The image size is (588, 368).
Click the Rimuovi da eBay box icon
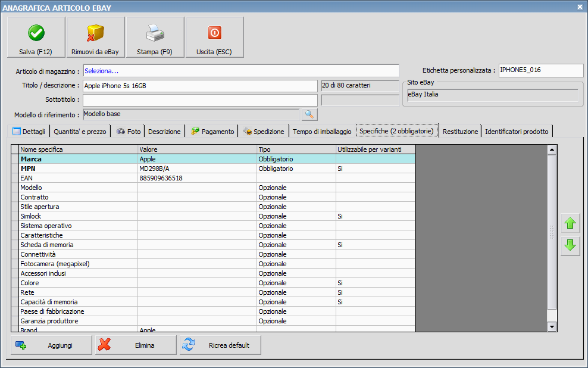pyautogui.click(x=95, y=33)
